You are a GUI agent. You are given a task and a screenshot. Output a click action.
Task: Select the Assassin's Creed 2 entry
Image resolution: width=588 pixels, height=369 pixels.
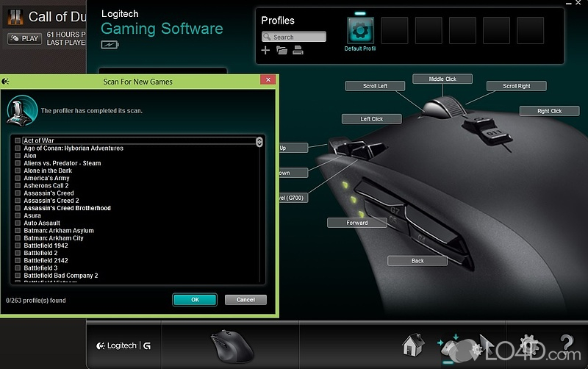(51, 201)
